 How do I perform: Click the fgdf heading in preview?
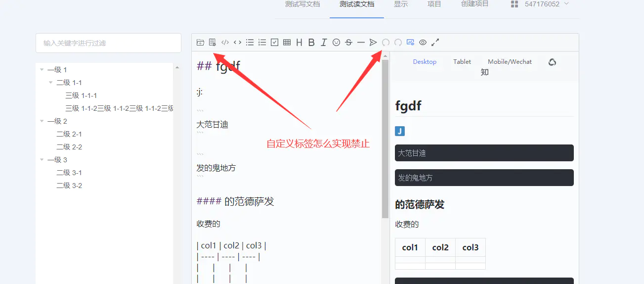pos(409,105)
